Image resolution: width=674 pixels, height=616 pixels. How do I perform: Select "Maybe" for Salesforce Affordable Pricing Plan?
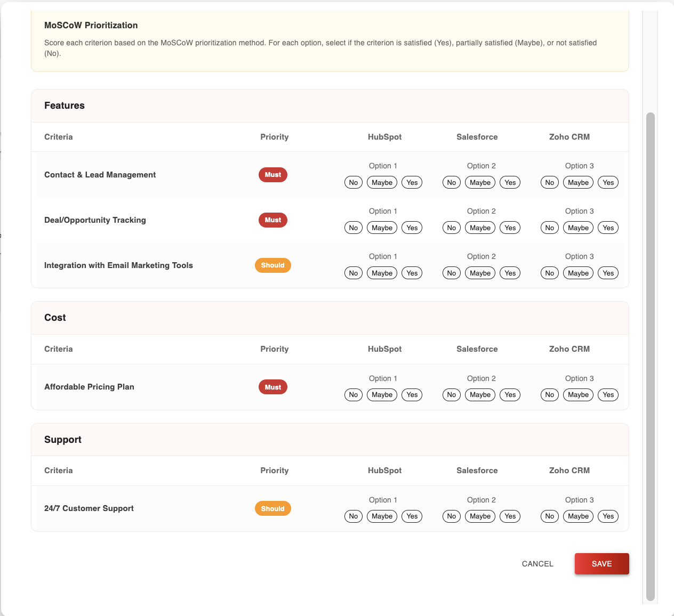[x=479, y=395]
